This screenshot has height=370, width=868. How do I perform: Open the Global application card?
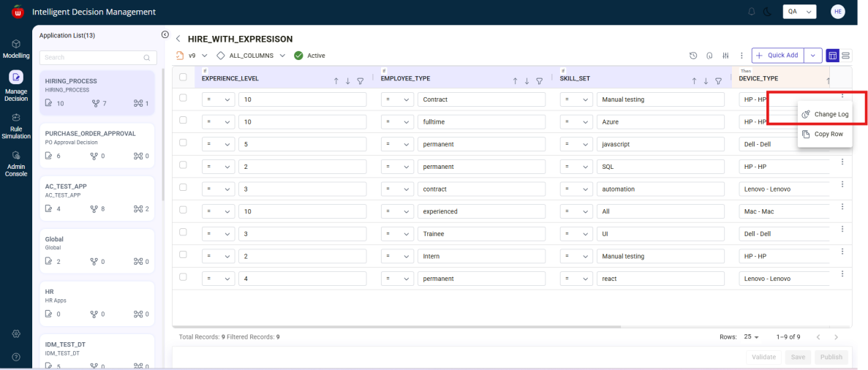tap(97, 250)
